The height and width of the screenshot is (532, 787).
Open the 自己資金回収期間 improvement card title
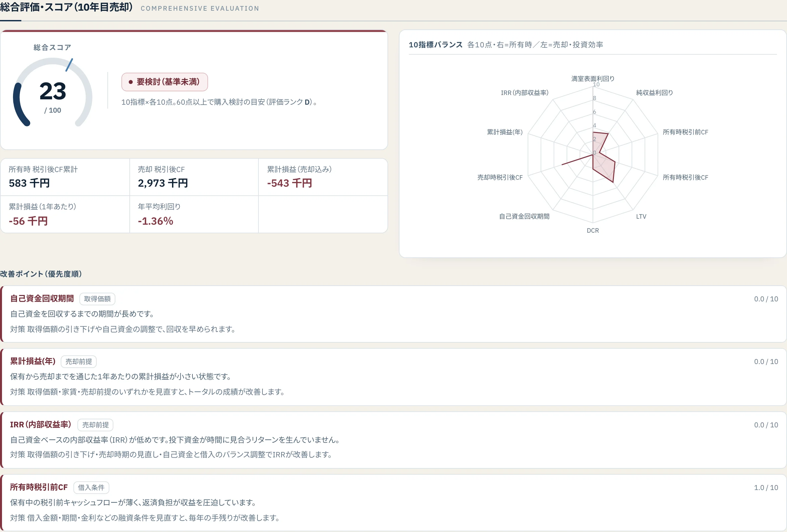tap(42, 298)
